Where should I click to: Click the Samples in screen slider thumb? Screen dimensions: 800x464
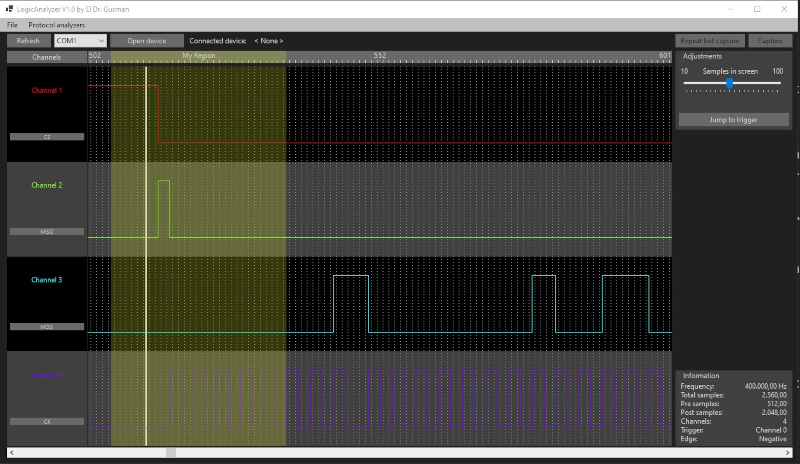tap(730, 84)
